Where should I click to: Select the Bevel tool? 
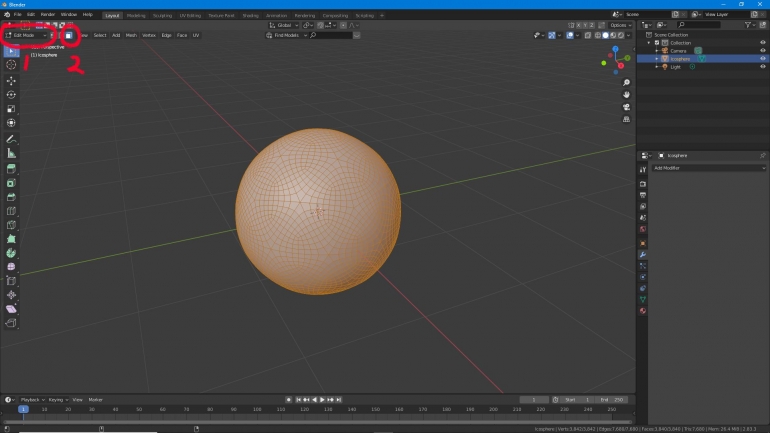[x=11, y=197]
